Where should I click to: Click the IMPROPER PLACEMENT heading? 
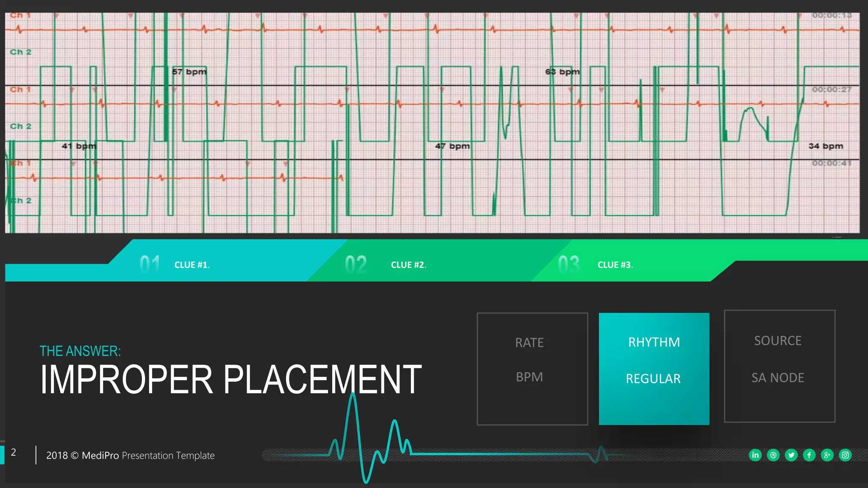pyautogui.click(x=231, y=379)
